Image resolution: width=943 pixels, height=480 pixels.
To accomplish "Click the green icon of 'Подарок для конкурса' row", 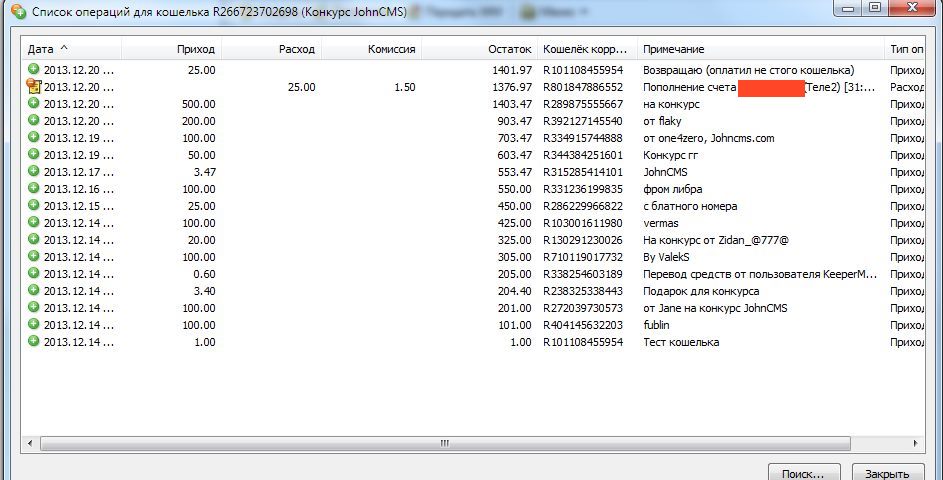I will click(x=34, y=290).
